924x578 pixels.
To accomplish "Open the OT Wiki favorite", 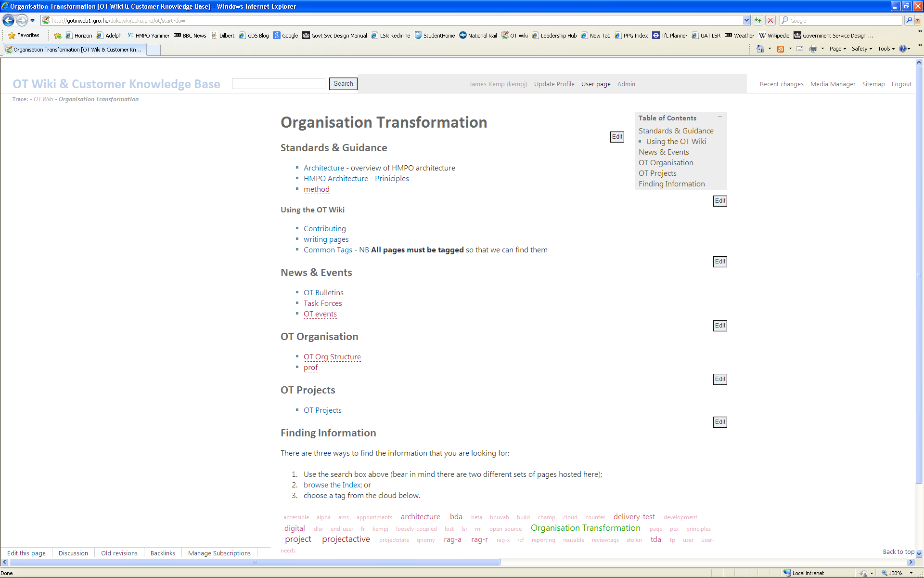I will point(514,36).
